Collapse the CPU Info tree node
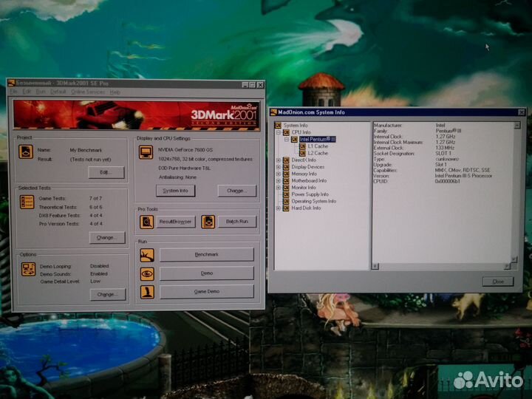This screenshot has height=399, width=532. (279, 132)
